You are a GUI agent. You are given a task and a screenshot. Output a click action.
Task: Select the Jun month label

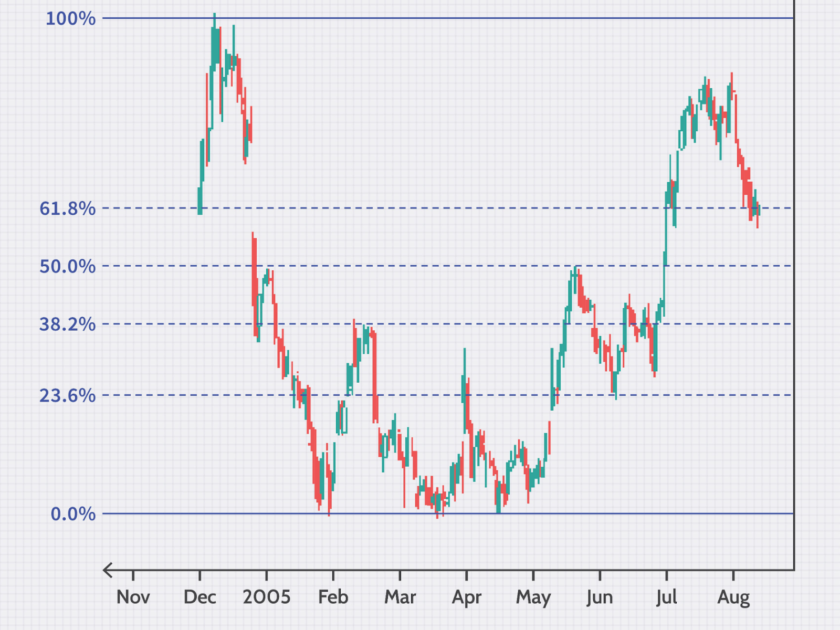coord(600,597)
